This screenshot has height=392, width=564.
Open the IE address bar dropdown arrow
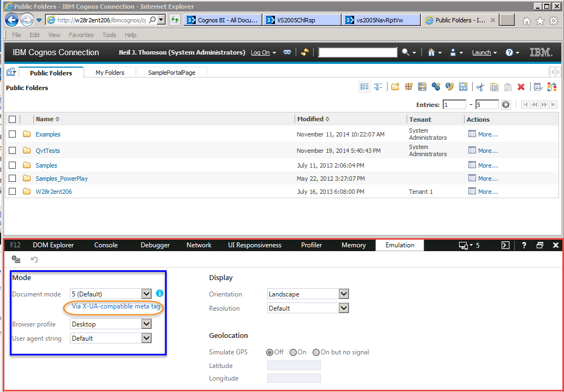(x=162, y=20)
